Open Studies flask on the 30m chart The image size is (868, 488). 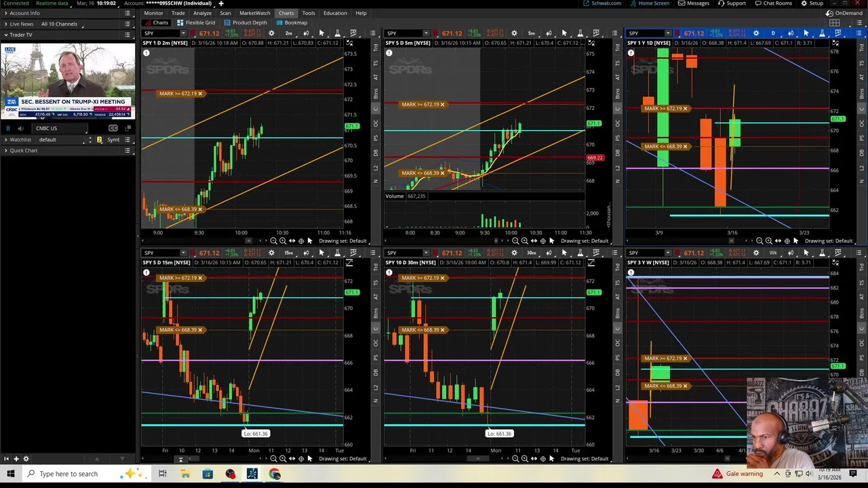[x=580, y=253]
